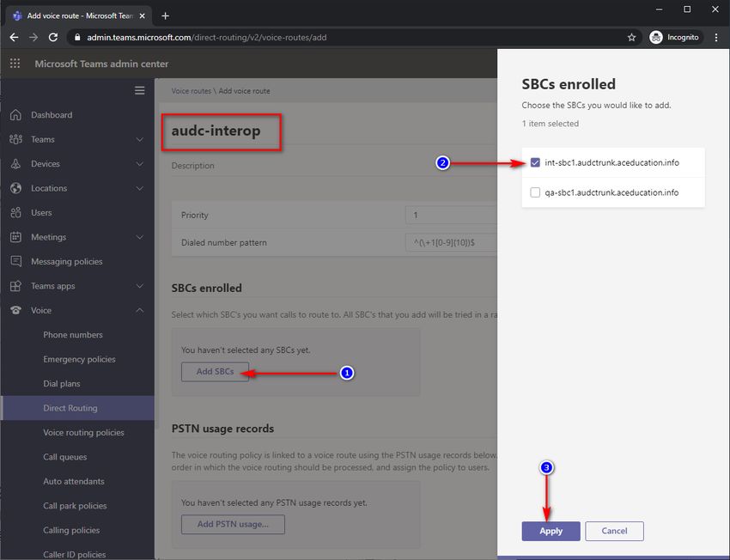Open Emergency policies page
Viewport: 730px width, 560px height.
pos(79,359)
